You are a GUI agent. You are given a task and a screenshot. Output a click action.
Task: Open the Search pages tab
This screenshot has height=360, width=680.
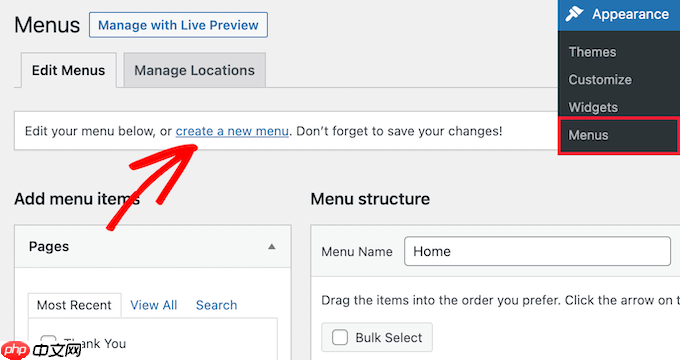216,305
